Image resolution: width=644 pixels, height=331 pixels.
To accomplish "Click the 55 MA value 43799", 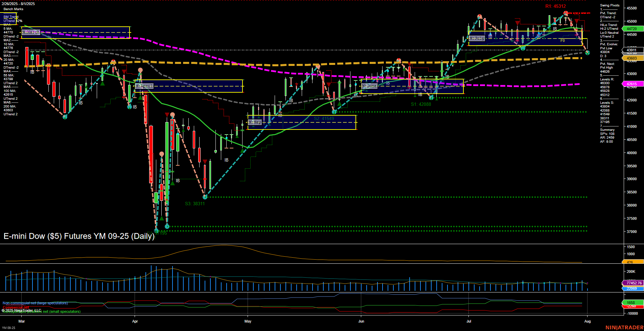I will (8, 79).
